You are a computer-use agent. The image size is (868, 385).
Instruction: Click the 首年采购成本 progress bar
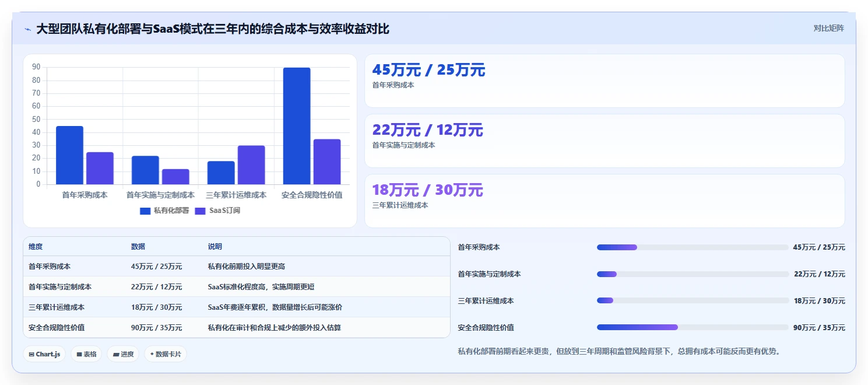pyautogui.click(x=693, y=247)
